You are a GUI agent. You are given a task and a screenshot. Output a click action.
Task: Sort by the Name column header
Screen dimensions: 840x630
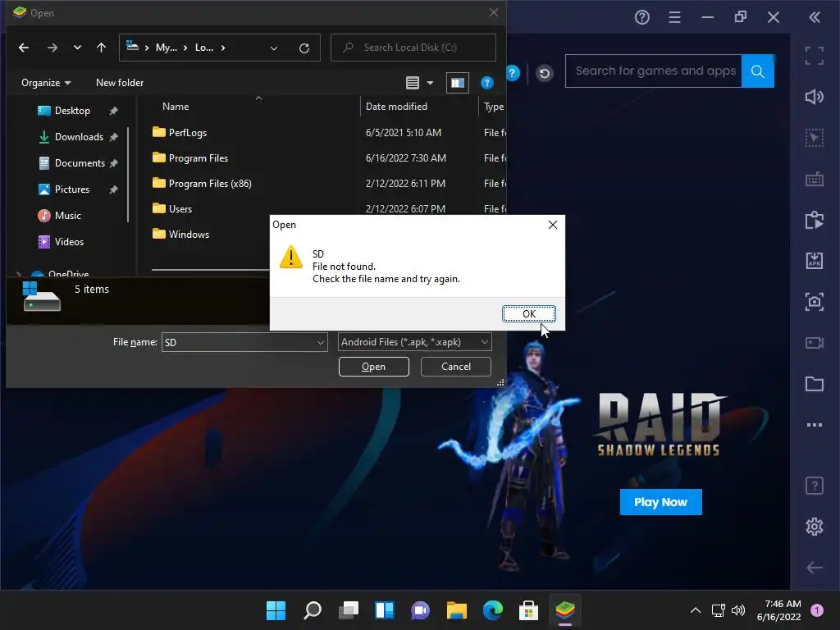[176, 107]
